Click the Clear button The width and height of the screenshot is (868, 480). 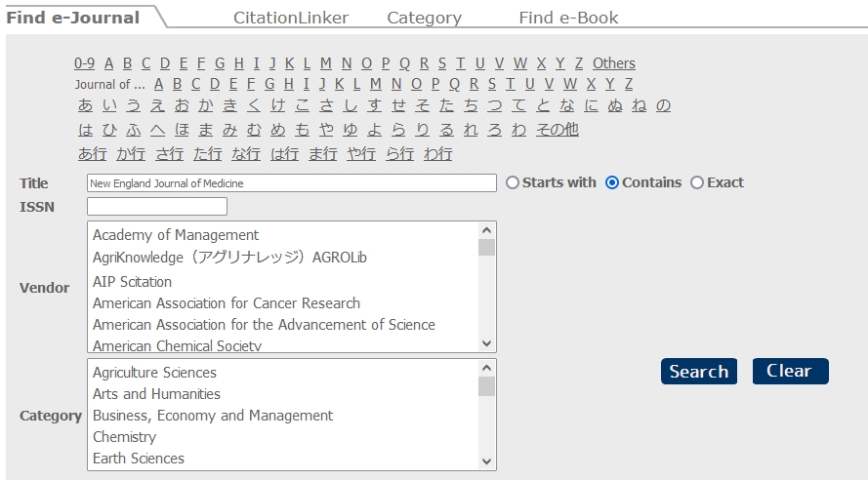(791, 371)
